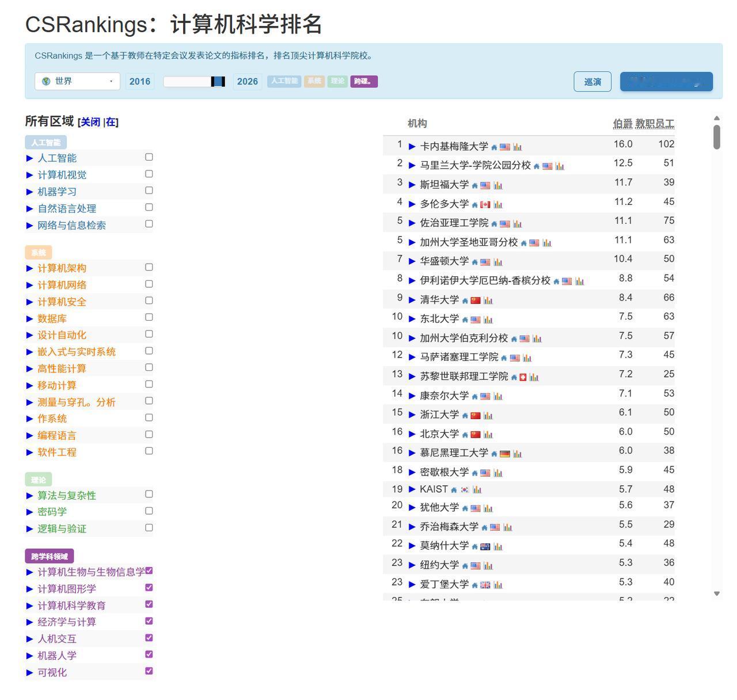Viewport: 737px width, 700px height.
Task: Open the home icon for 华盛顿大学
Action: (474, 262)
